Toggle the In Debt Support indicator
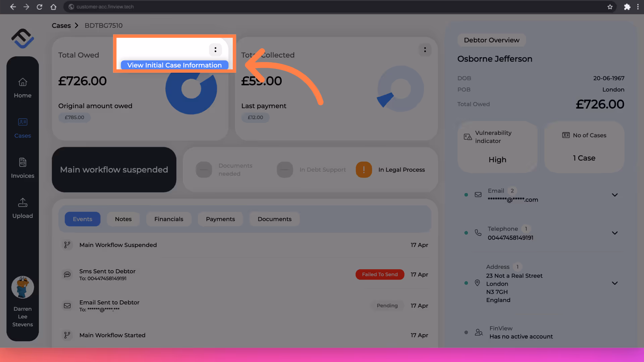 point(285,170)
